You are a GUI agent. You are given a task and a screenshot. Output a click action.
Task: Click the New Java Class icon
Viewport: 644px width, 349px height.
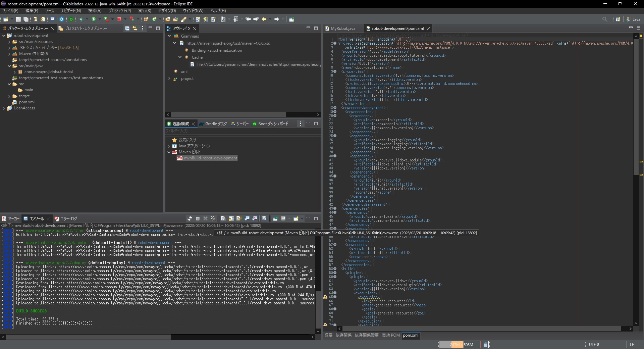click(154, 19)
